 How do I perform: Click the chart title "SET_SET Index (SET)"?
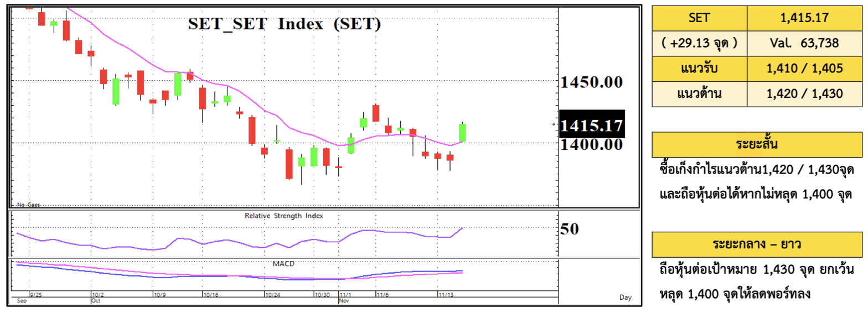click(x=285, y=24)
